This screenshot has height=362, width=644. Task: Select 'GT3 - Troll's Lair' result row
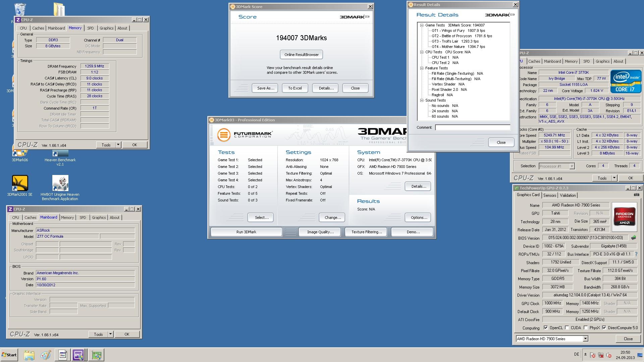tap(455, 41)
